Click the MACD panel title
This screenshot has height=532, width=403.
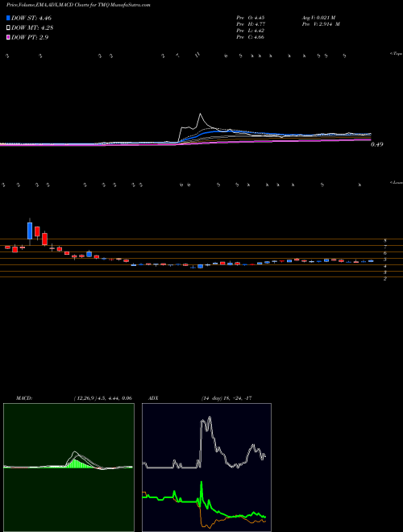click(23, 398)
